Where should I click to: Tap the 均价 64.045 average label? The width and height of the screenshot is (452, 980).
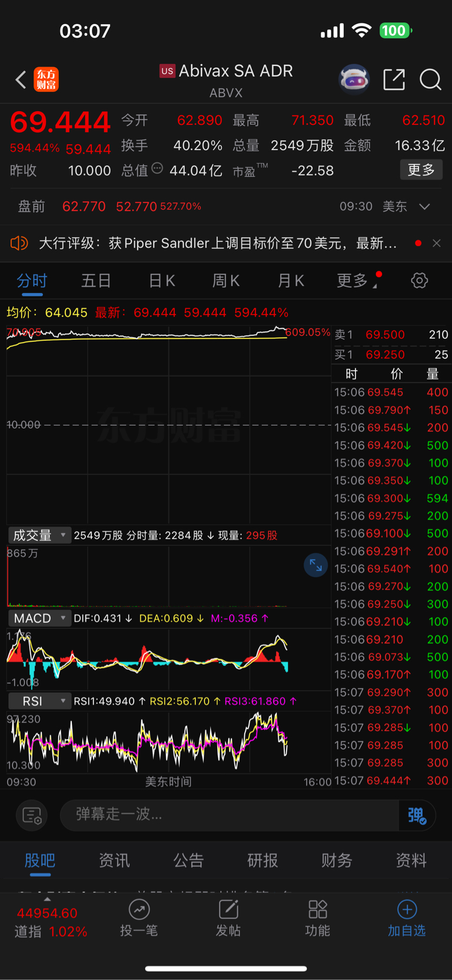click(47, 313)
